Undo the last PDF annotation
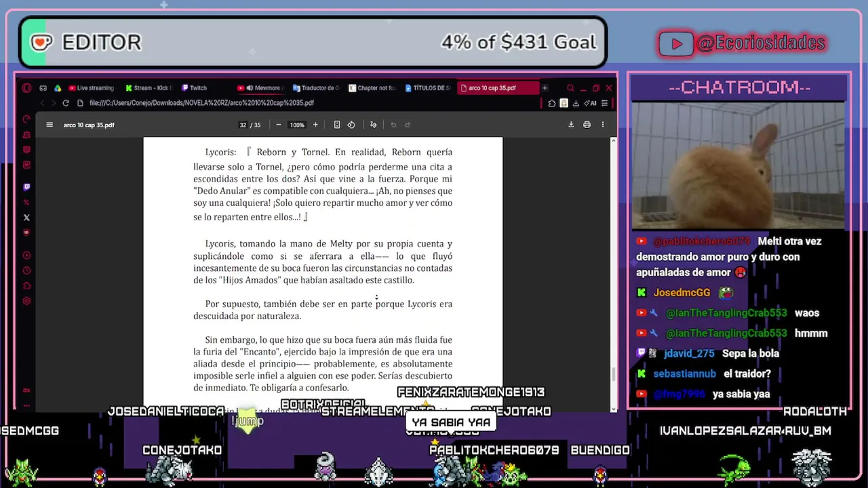 tap(393, 125)
